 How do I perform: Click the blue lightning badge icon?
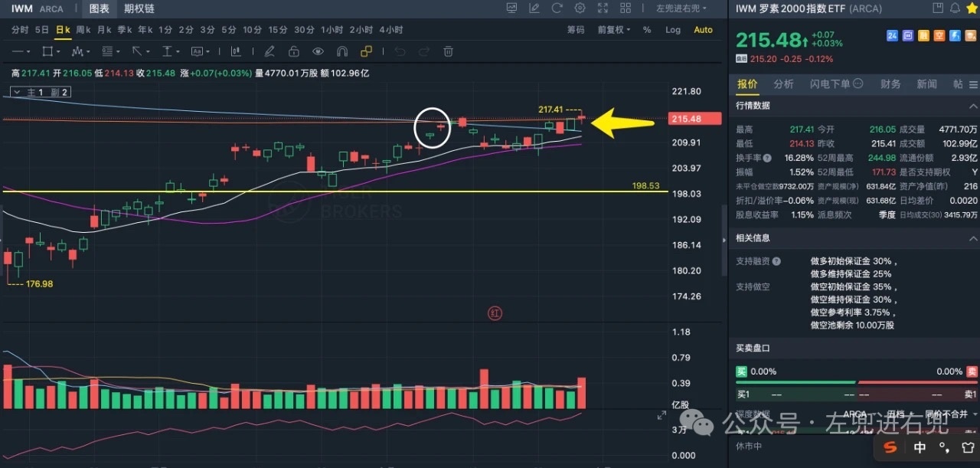[955, 36]
